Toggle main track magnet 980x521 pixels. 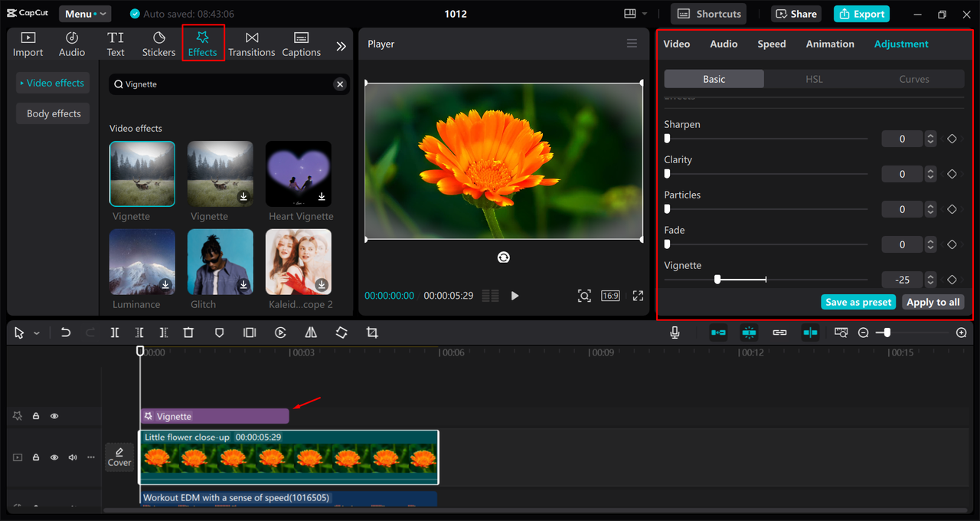[718, 333]
